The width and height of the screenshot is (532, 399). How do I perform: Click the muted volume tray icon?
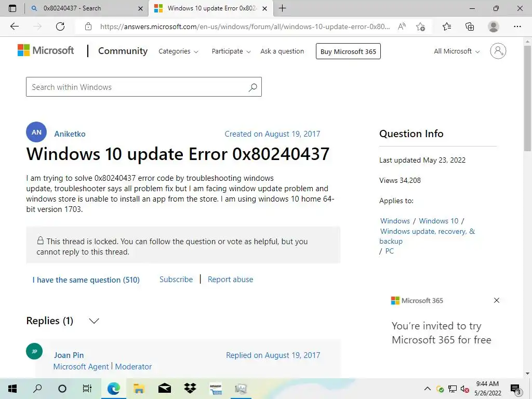tap(465, 389)
